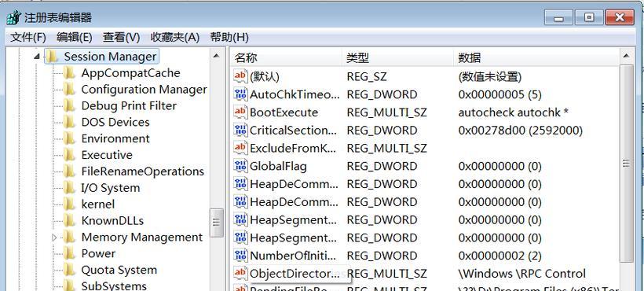Click the values pane scroll-up arrow
644x291 pixels.
(x=627, y=56)
